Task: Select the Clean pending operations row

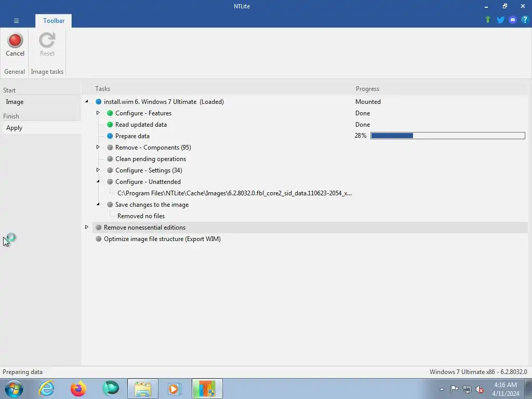Action: (x=310, y=159)
